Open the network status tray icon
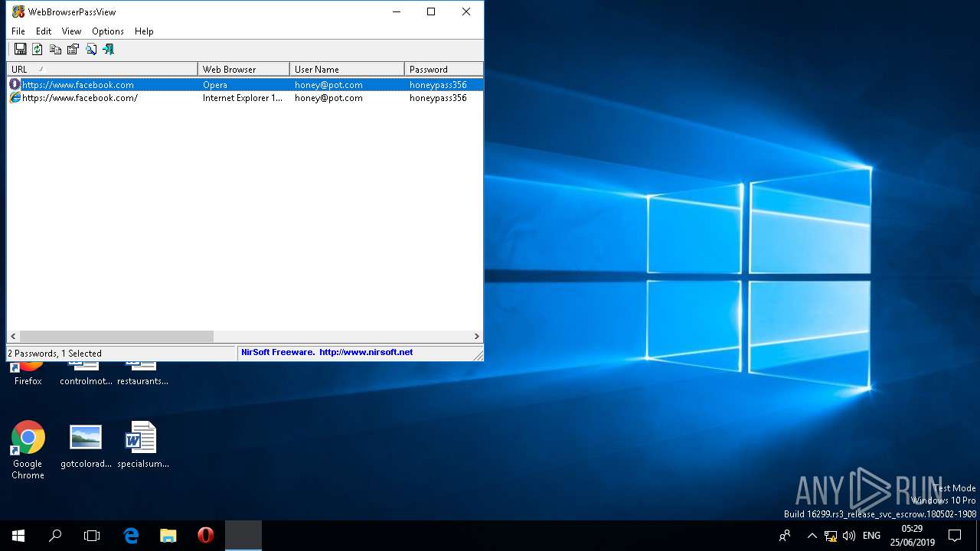Viewport: 980px width, 551px height. pyautogui.click(x=831, y=536)
